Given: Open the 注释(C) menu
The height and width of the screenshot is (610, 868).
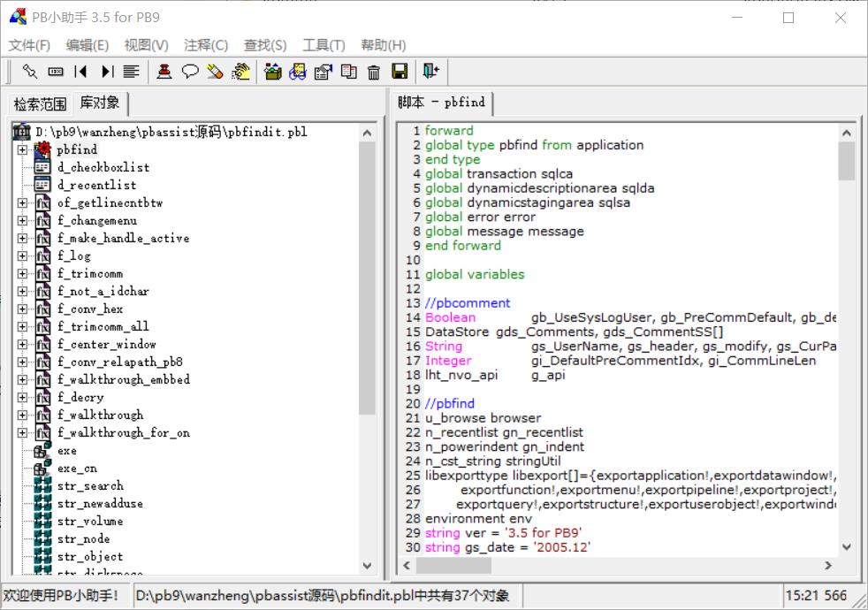Looking at the screenshot, I should click(x=206, y=45).
